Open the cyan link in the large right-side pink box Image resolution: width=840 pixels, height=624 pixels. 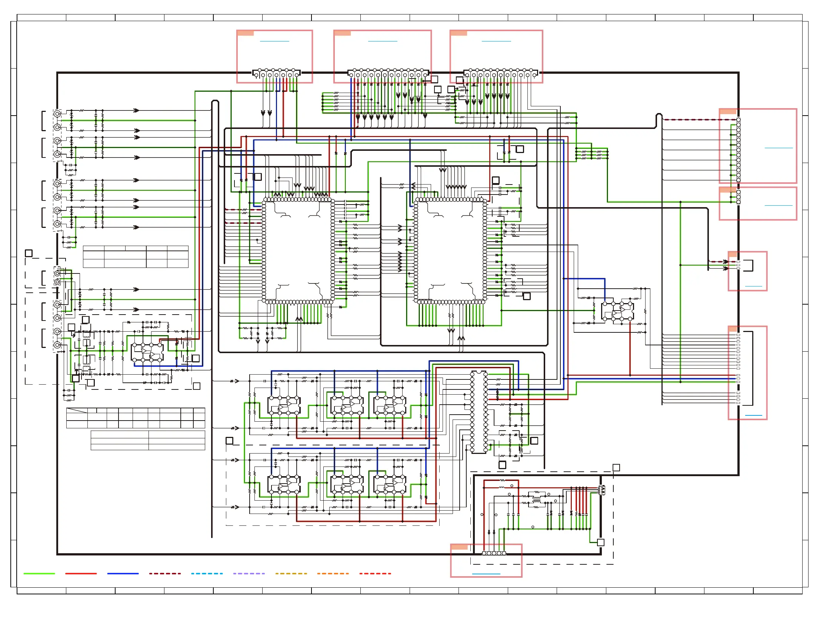tap(779, 148)
